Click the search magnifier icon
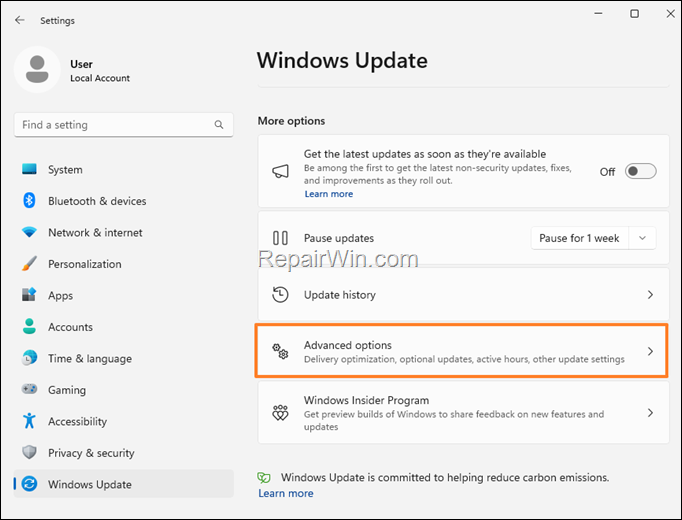This screenshot has width=682, height=520. coord(219,125)
